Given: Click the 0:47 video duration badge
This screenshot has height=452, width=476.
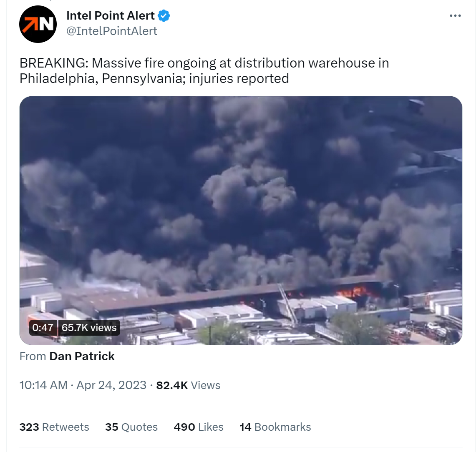Looking at the screenshot, I should [43, 328].
